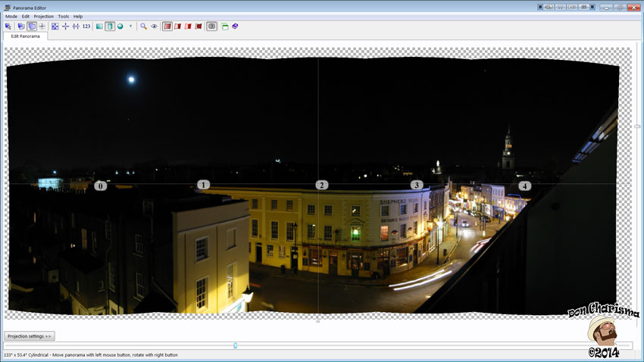Click image marker number 2
This screenshot has height=362, width=644.
point(322,185)
